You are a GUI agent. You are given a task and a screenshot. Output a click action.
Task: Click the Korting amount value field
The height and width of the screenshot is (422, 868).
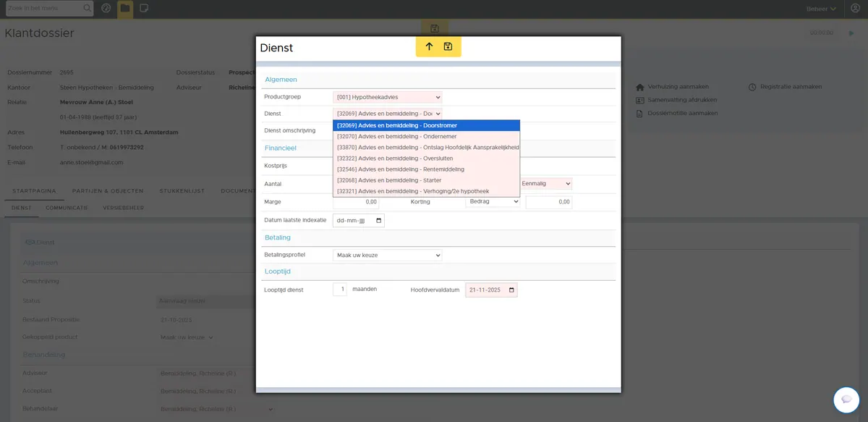[x=549, y=202]
